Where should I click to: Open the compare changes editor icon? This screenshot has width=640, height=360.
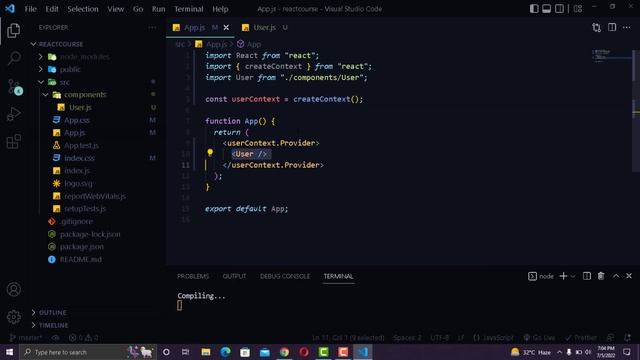(596, 27)
